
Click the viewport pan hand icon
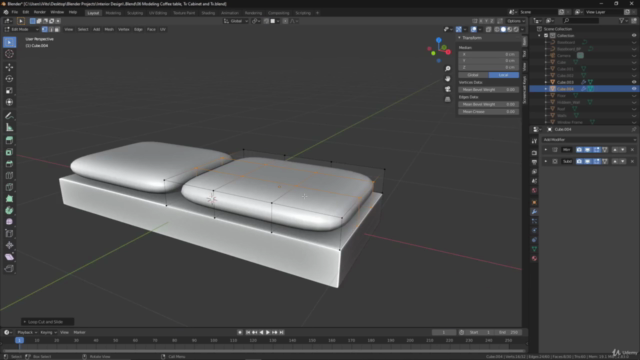pyautogui.click(x=448, y=79)
